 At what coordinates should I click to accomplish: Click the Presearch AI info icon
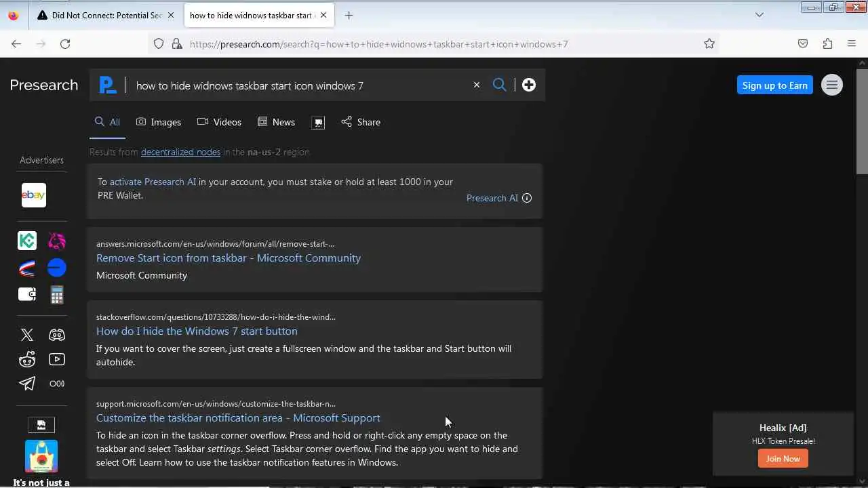click(527, 198)
